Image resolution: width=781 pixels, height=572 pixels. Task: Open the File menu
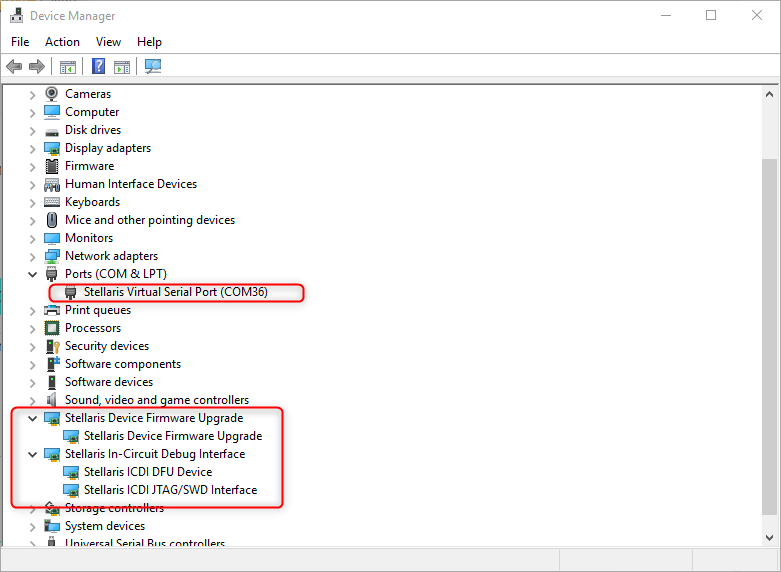20,42
